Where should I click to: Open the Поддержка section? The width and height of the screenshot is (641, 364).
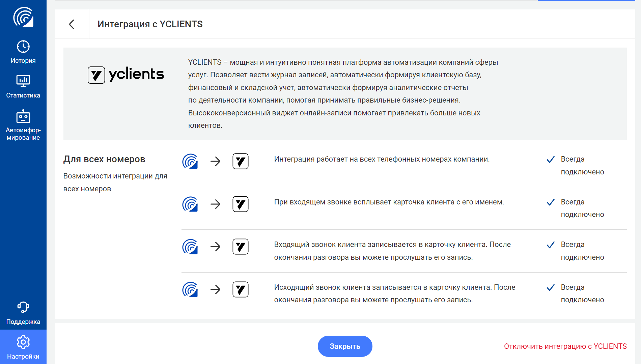23,313
